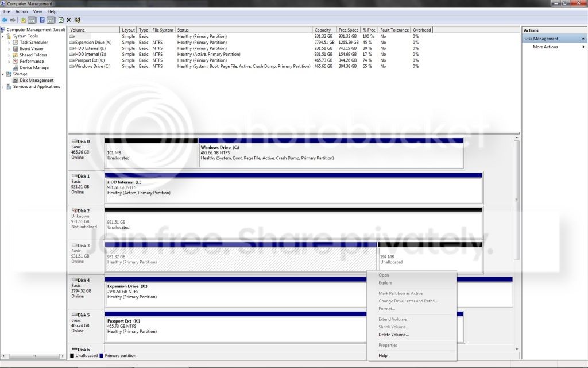Click the Forward arrow toolbar icon
588x368 pixels.
point(13,20)
